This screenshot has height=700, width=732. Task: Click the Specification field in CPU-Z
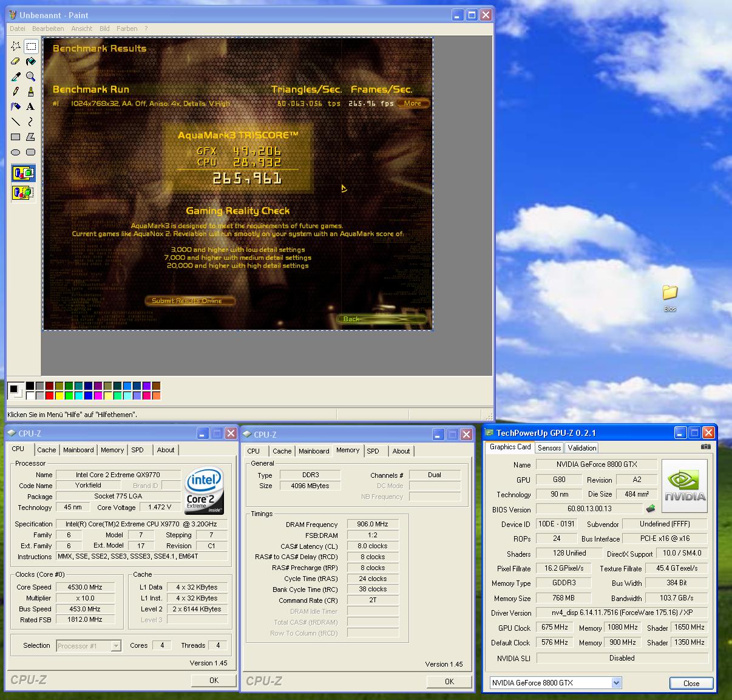coord(143,524)
